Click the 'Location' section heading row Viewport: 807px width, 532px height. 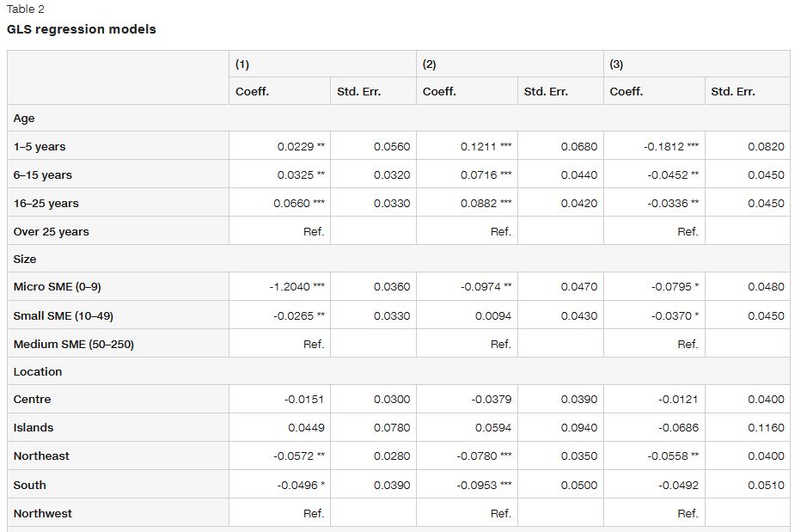point(399,371)
